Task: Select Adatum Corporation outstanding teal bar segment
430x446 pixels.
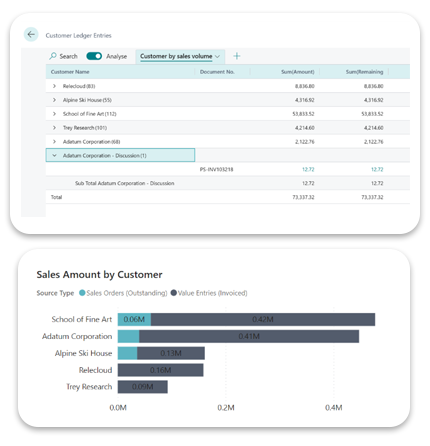Action: click(x=128, y=336)
